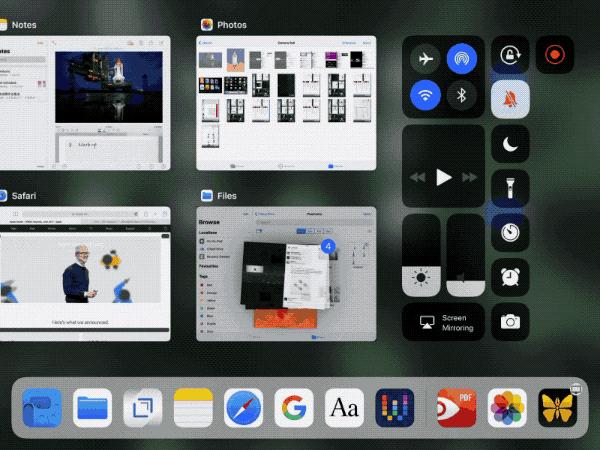Skip to previous track
The image size is (600, 450).
(417, 177)
